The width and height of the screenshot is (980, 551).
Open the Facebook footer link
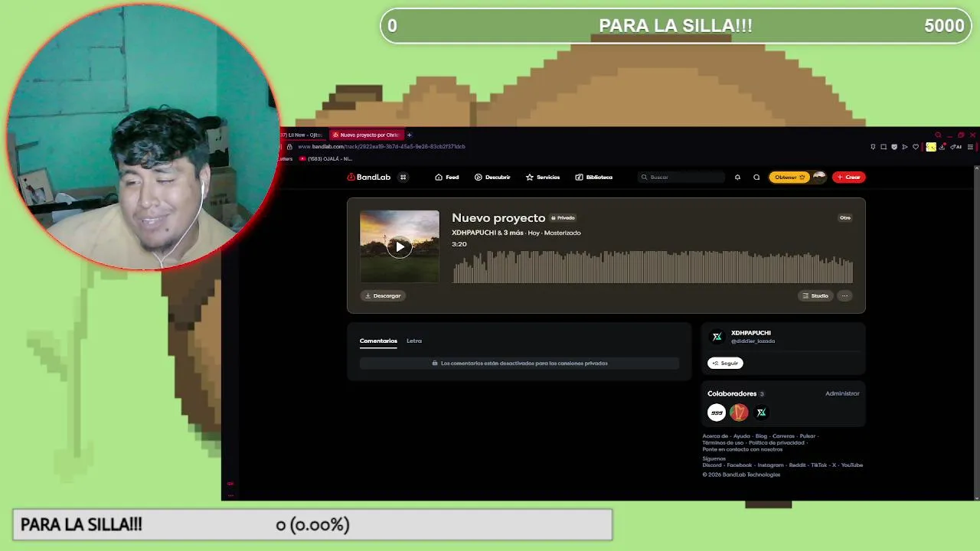[740, 465]
